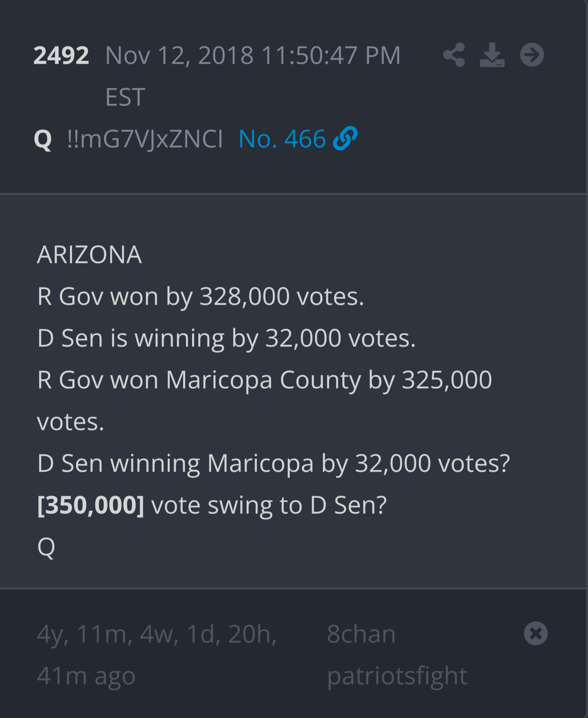588x718 pixels.
Task: Dismiss footer with the circled X icon
Action: 536,633
